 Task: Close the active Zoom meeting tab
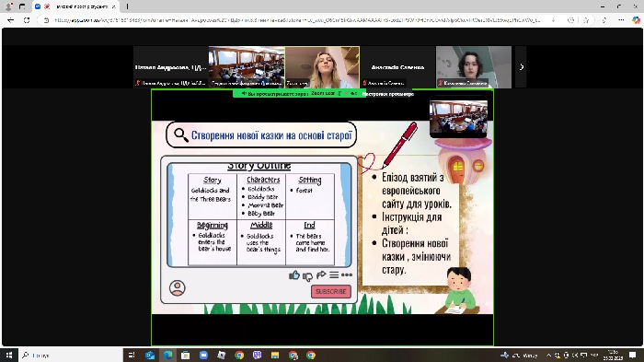114,6
